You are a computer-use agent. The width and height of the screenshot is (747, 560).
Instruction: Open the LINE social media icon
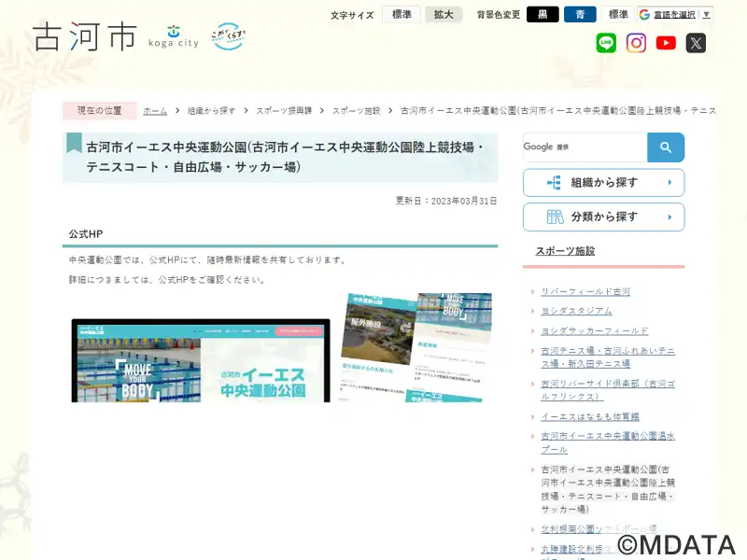[x=607, y=43]
